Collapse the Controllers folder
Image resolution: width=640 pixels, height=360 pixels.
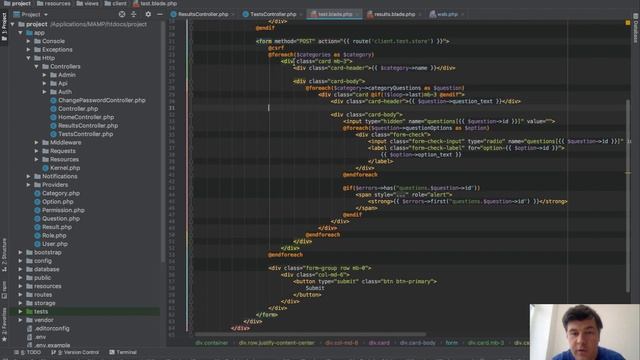(x=37, y=67)
